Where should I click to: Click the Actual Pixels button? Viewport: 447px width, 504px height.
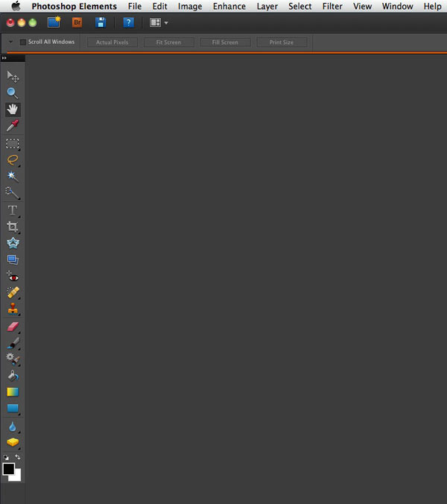pyautogui.click(x=112, y=42)
